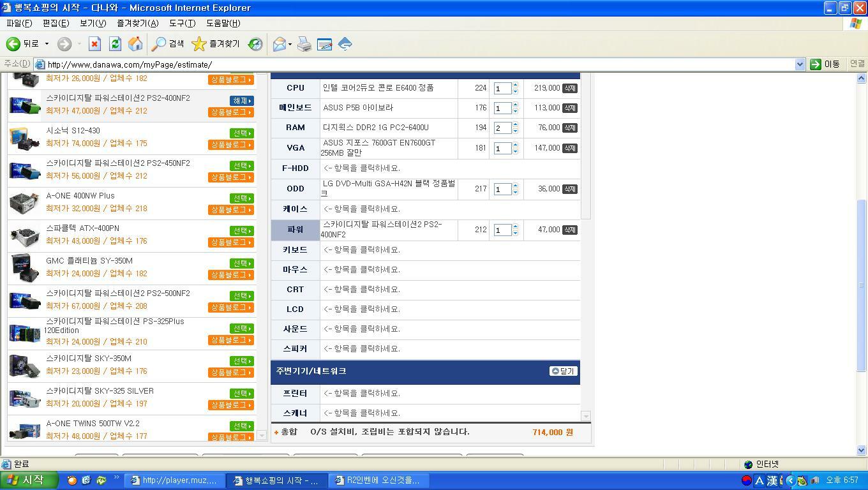Open the Favorites star button
The width and height of the screenshot is (868, 490).
point(216,44)
